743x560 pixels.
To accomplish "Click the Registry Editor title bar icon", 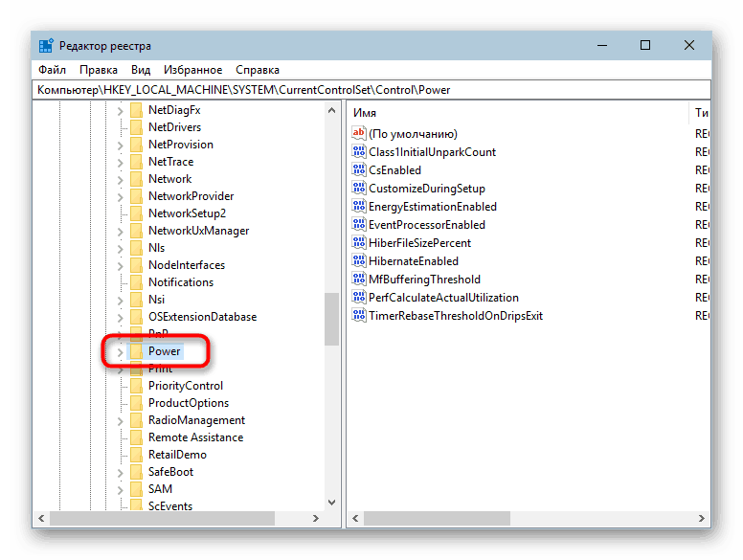I will click(x=46, y=46).
